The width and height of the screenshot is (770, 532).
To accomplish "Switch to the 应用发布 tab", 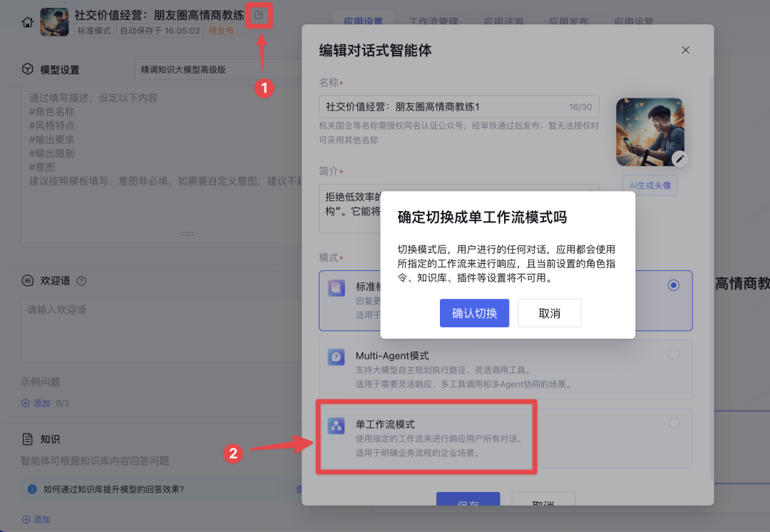I will tap(569, 21).
